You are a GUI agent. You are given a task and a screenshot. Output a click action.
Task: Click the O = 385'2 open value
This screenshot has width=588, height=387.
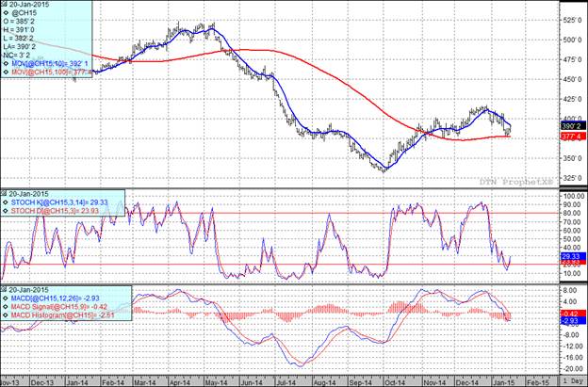pos(19,21)
